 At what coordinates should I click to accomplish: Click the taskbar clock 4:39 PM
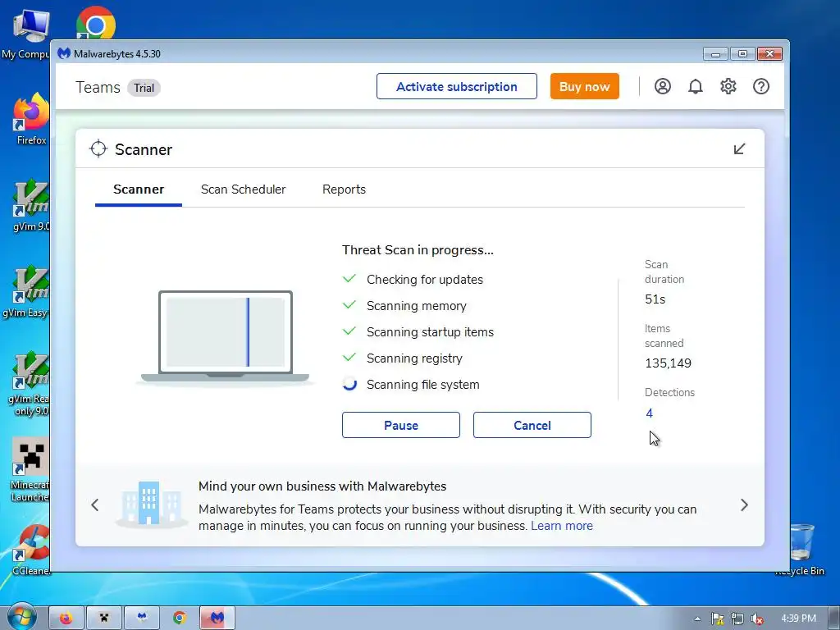click(x=798, y=619)
